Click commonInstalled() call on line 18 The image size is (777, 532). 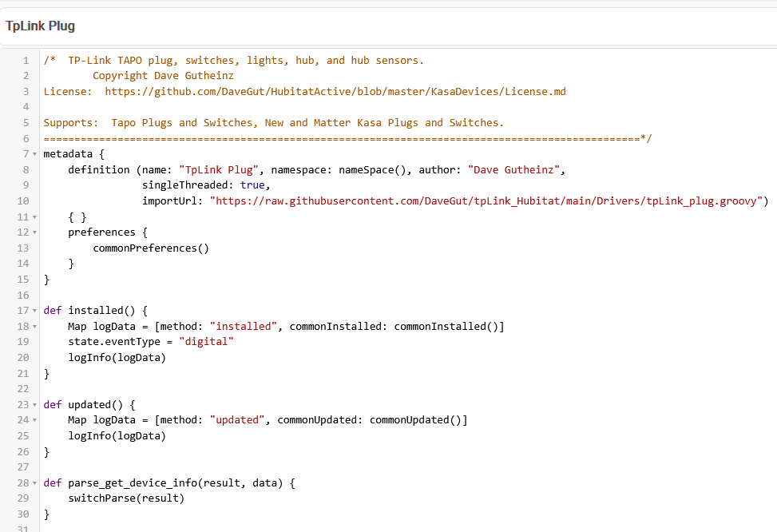point(446,326)
